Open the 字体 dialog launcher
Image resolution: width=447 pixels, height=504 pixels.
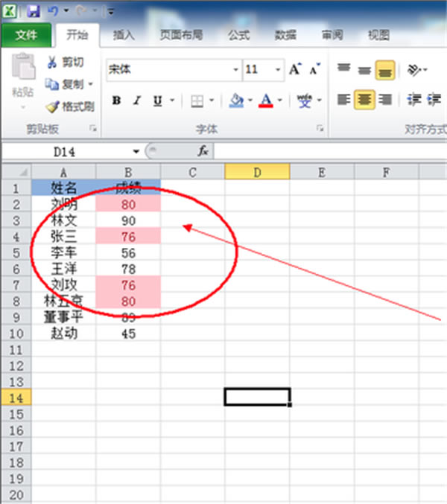[320, 129]
